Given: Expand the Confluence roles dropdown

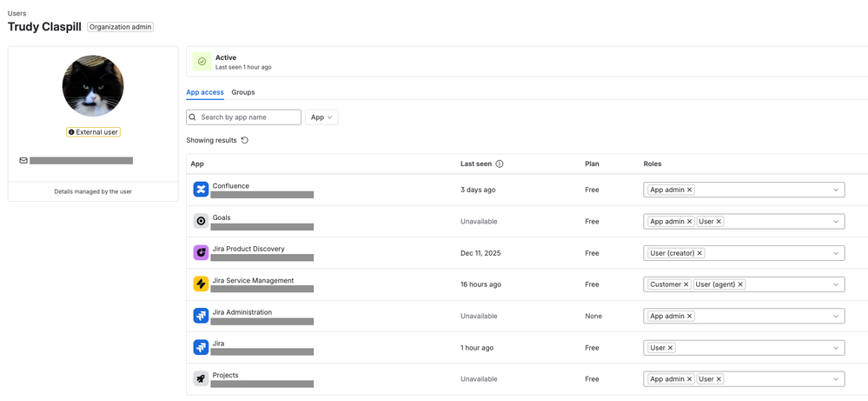Looking at the screenshot, I should coord(835,190).
